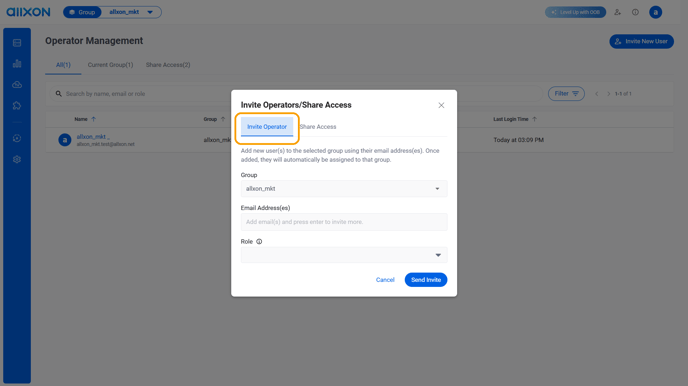This screenshot has height=386, width=688.
Task: Open the devices list sidebar icon
Action: pos(17,43)
